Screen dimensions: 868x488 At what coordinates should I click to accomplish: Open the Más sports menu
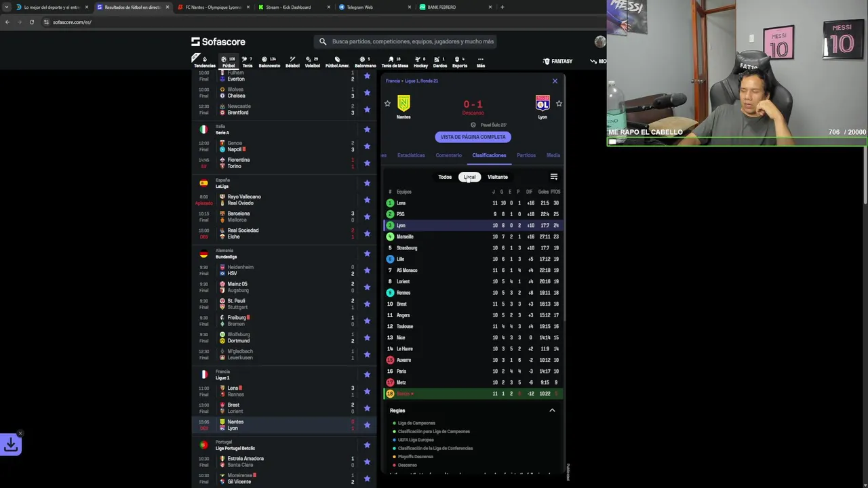point(481,62)
